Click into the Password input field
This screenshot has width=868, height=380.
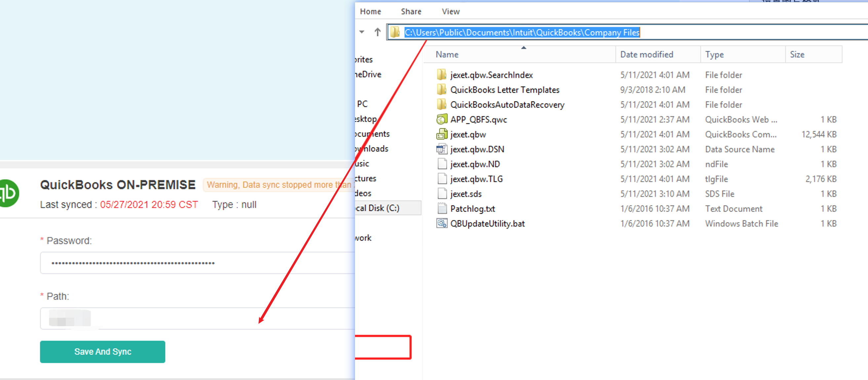(197, 263)
